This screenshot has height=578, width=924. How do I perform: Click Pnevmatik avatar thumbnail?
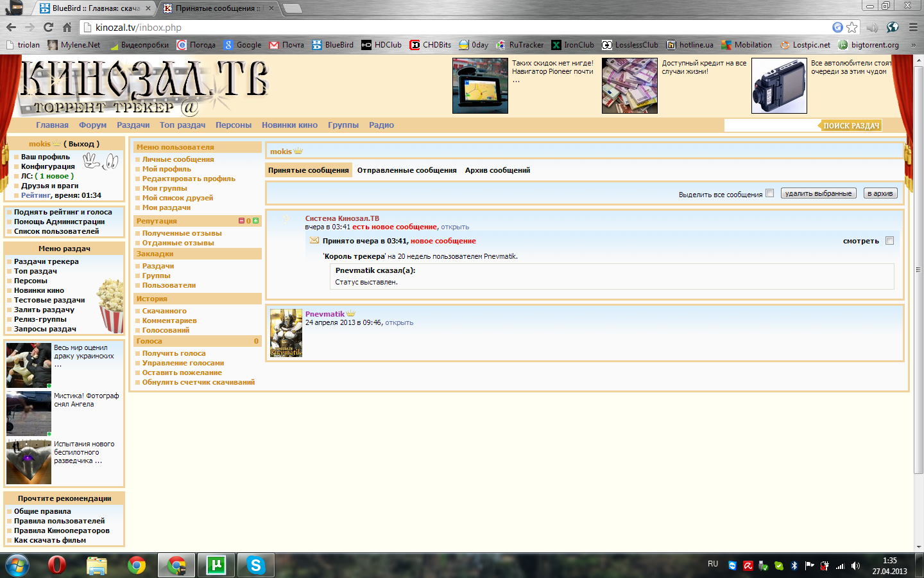point(286,333)
